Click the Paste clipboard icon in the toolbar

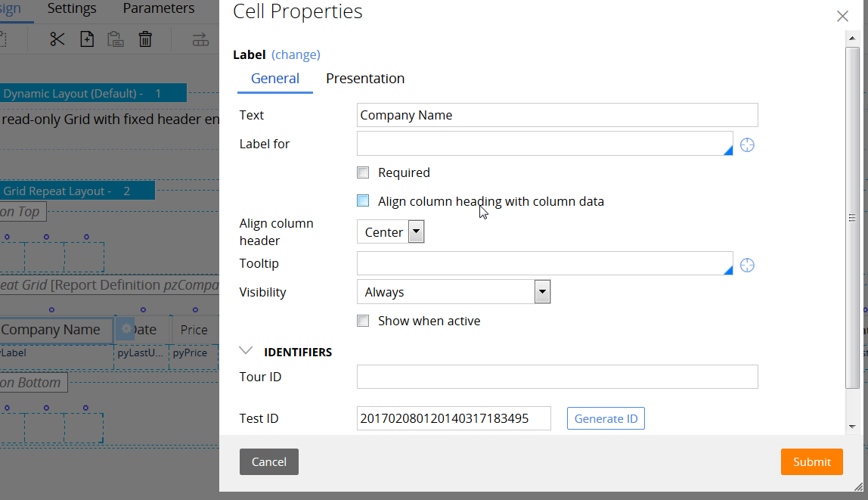116,39
